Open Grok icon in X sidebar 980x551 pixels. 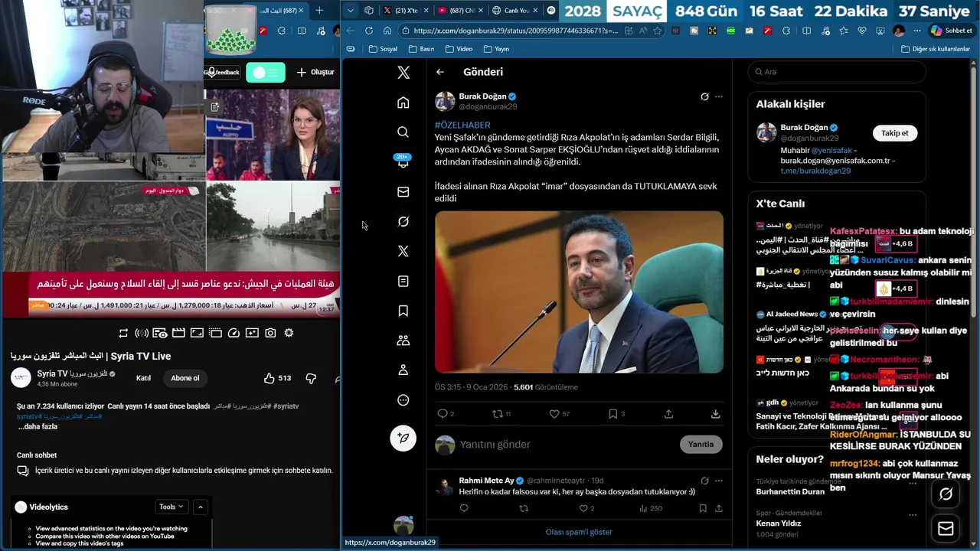pyautogui.click(x=403, y=222)
